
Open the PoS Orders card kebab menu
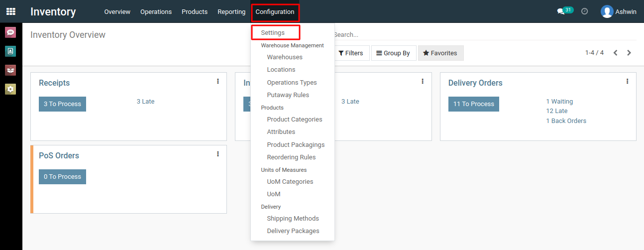[x=218, y=154]
